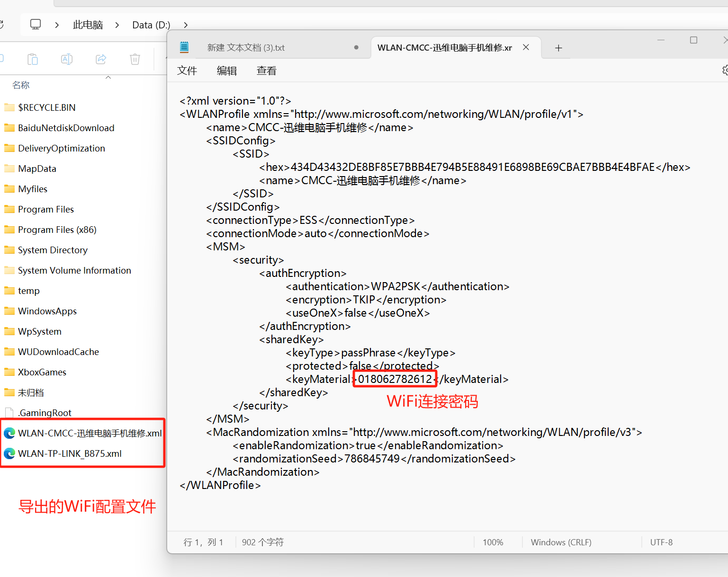728x577 pixels.
Task: Expand chevron after the This PC icon
Action: pos(57,25)
